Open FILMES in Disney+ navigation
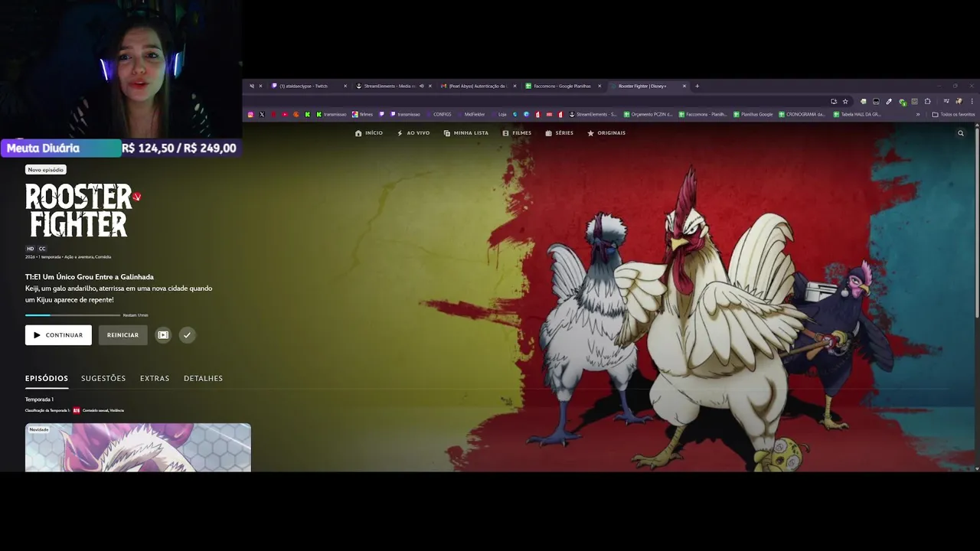Viewport: 980px width, 551px height. click(517, 133)
